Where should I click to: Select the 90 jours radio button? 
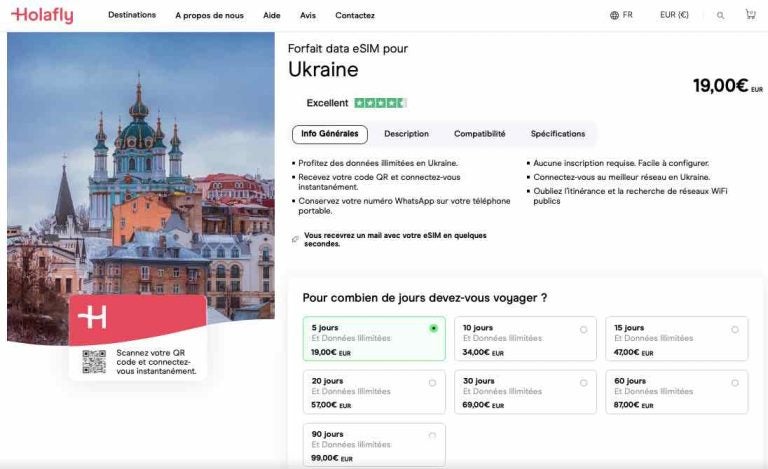(x=432, y=435)
